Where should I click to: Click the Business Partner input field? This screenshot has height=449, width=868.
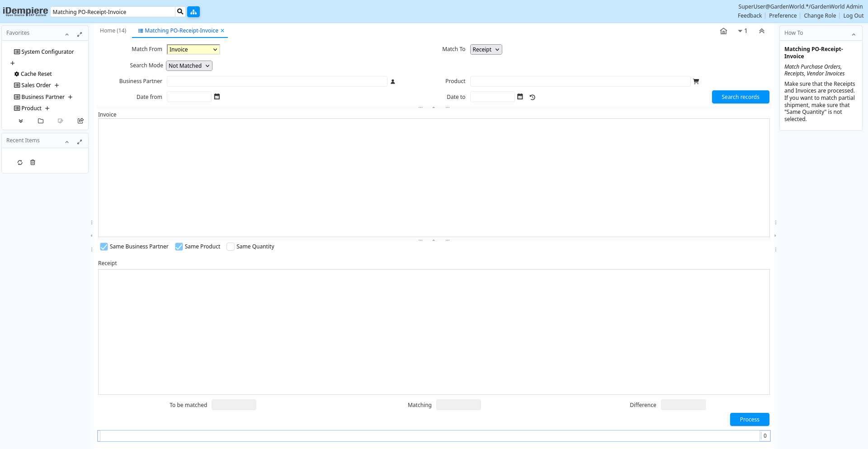click(x=277, y=81)
